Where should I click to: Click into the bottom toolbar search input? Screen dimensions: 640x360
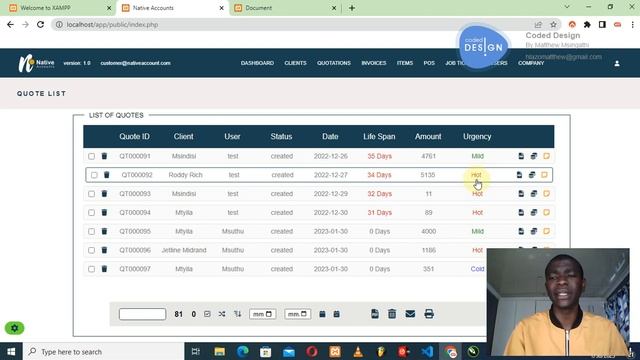142,314
